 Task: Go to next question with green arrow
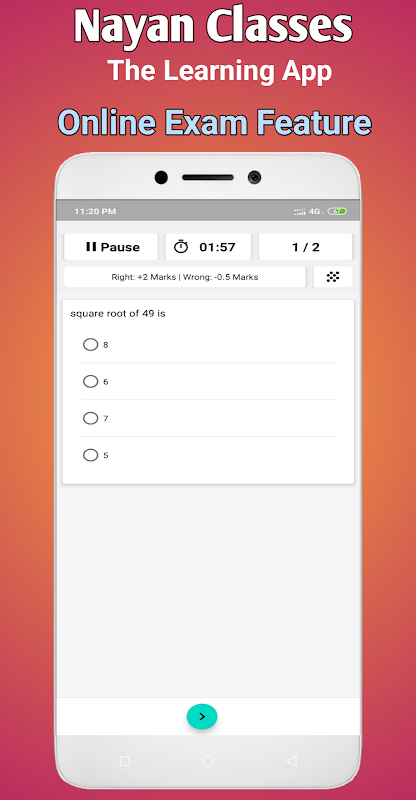pyautogui.click(x=202, y=716)
